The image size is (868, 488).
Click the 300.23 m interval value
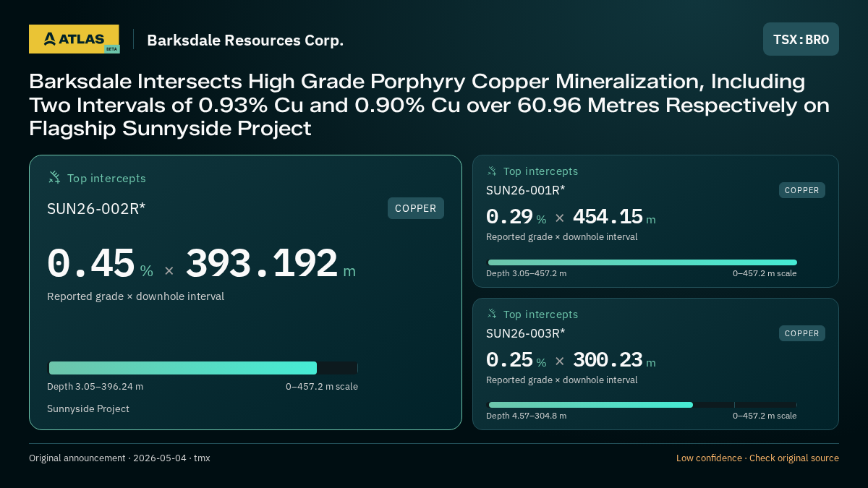point(614,360)
